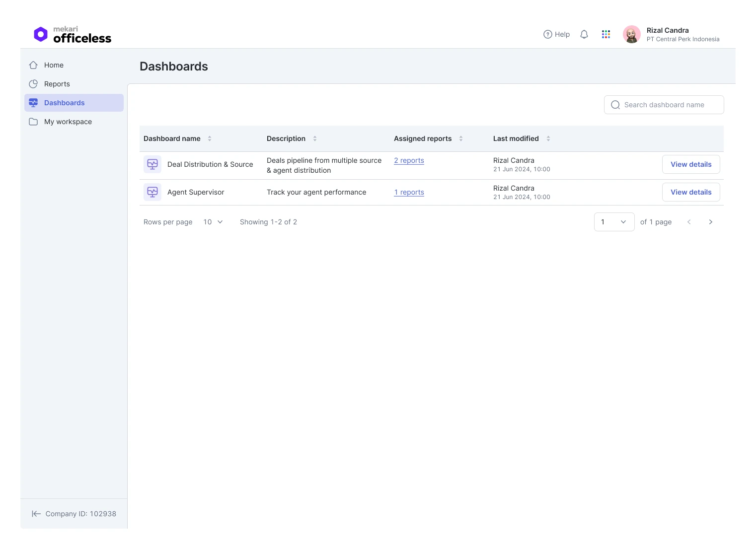
Task: Sort by Dashboard name column arrows
Action: 210,138
